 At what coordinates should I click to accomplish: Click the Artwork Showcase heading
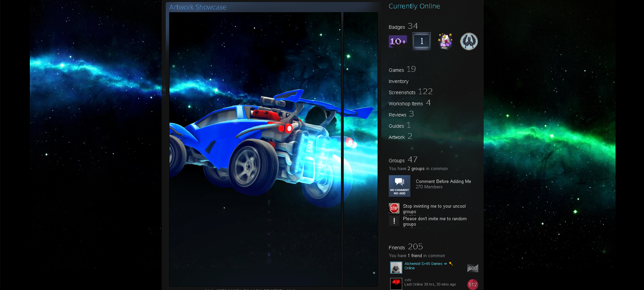click(x=198, y=7)
